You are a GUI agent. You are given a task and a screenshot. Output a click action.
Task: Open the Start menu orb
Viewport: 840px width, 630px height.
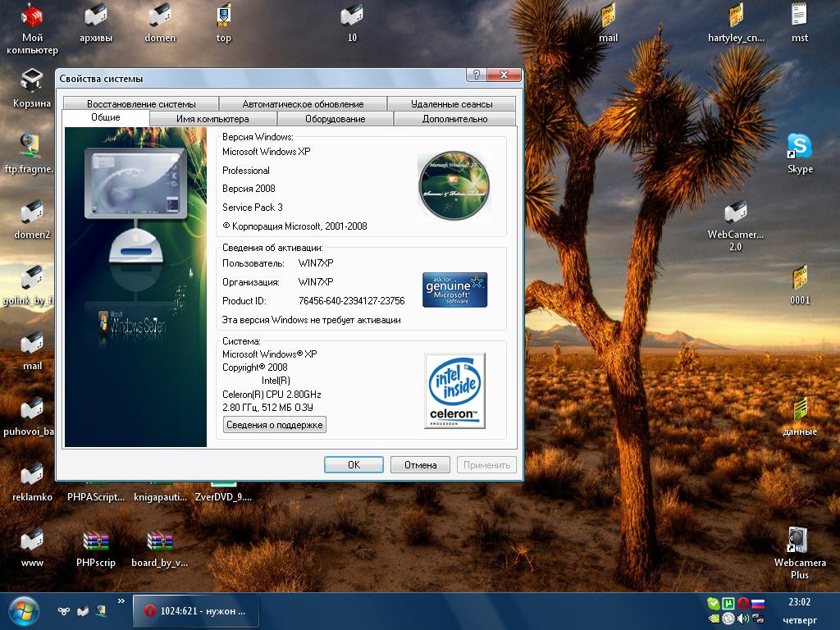[23, 611]
